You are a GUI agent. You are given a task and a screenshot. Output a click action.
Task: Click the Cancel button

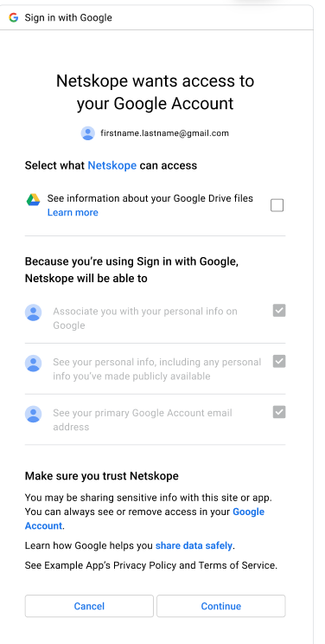coord(89,606)
